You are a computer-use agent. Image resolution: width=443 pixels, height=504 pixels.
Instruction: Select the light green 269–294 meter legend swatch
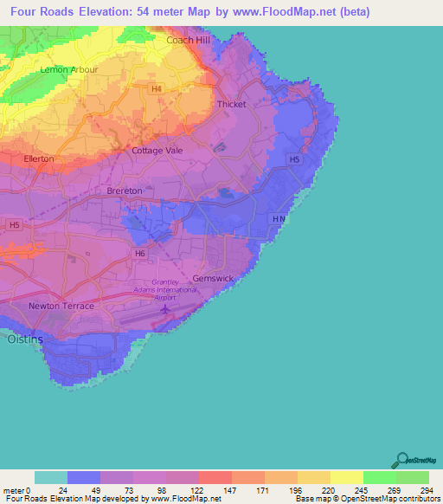pyautogui.click(x=413, y=477)
